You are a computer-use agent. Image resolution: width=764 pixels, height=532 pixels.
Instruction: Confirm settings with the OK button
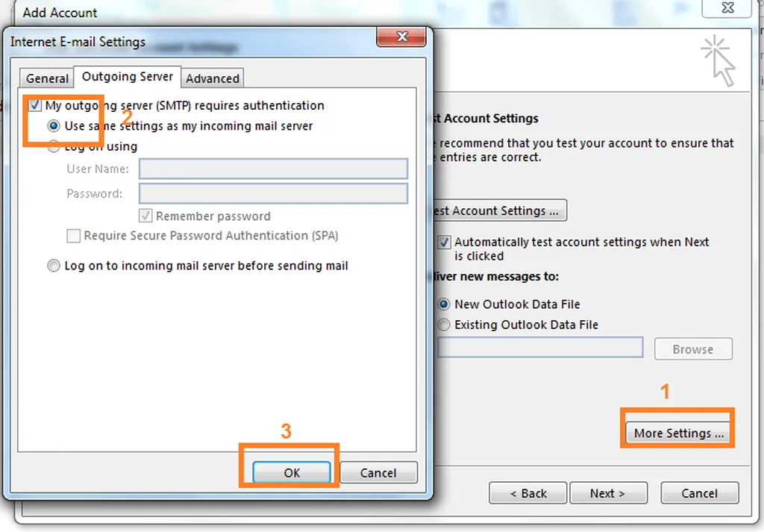pos(292,472)
